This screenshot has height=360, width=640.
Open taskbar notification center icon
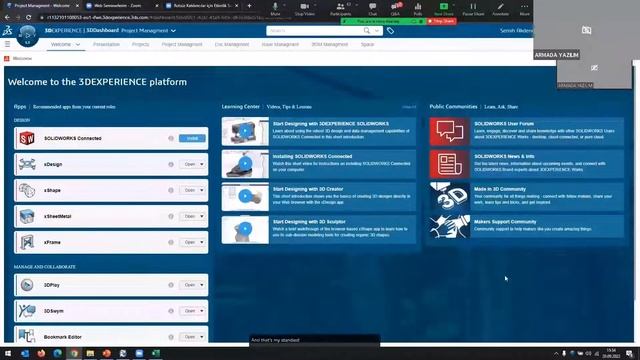click(629, 353)
